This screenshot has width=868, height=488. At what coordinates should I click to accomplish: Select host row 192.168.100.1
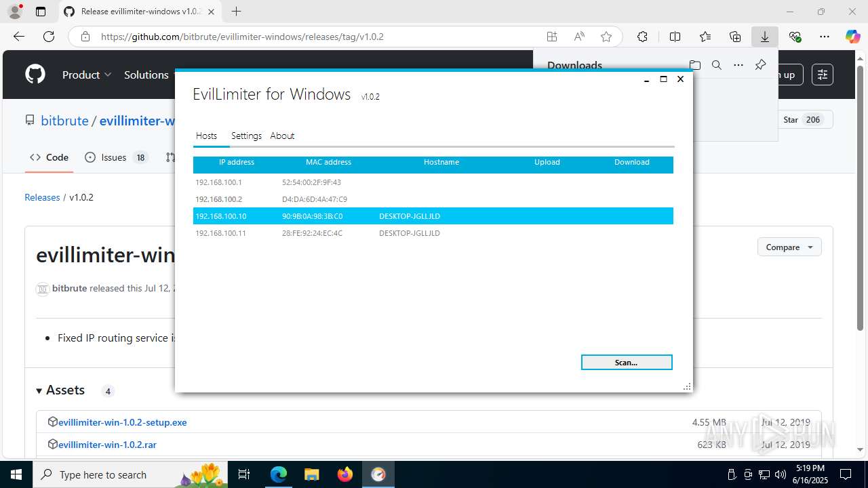[433, 182]
